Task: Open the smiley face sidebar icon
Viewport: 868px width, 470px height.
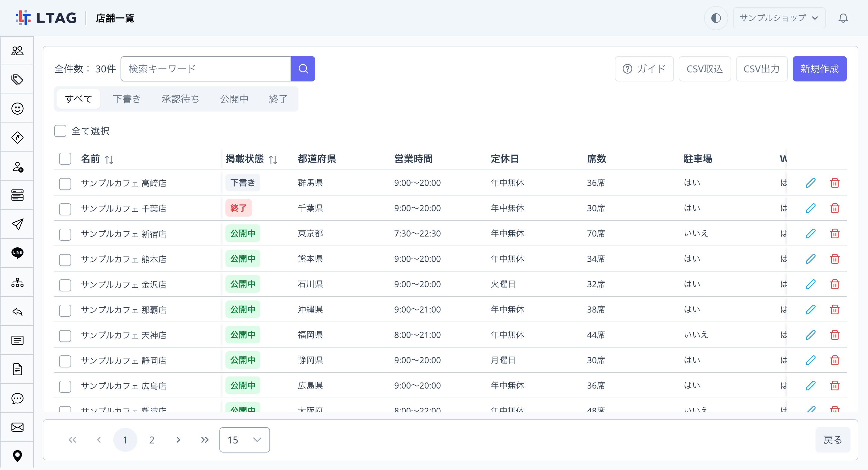Action: (17, 109)
